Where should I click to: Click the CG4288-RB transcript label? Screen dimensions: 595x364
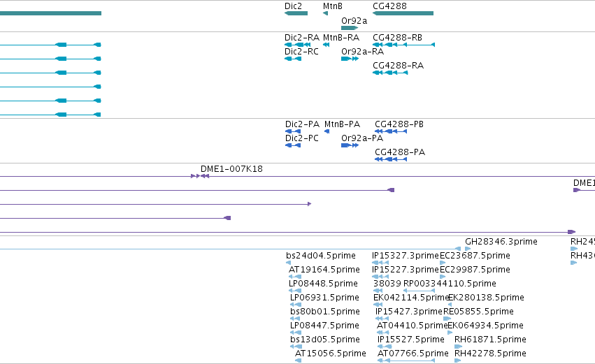click(x=397, y=38)
